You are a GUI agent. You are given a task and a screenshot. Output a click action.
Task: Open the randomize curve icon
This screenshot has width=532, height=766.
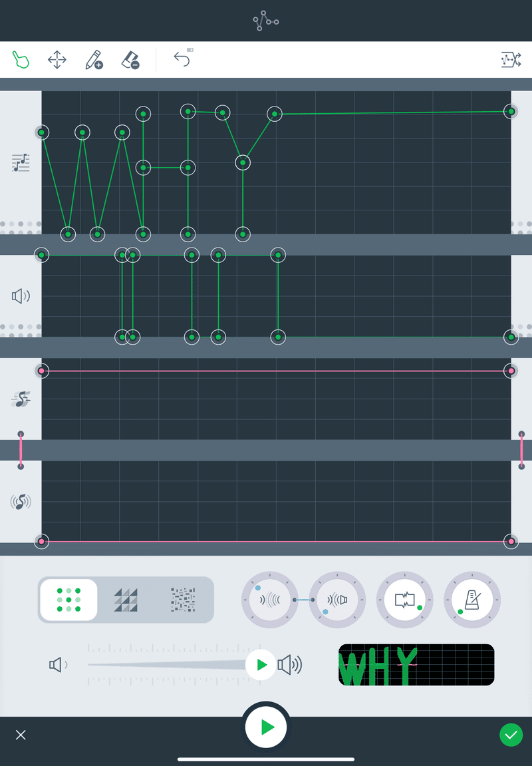[x=511, y=60]
